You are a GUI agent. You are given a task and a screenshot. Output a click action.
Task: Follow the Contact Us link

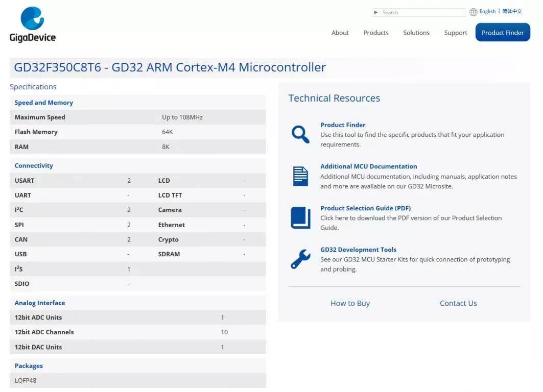tap(458, 303)
